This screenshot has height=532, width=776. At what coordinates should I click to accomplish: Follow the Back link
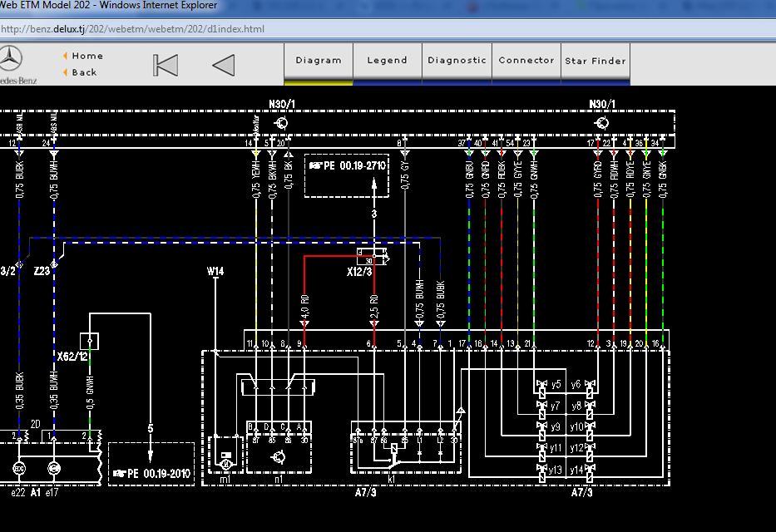[x=84, y=72]
